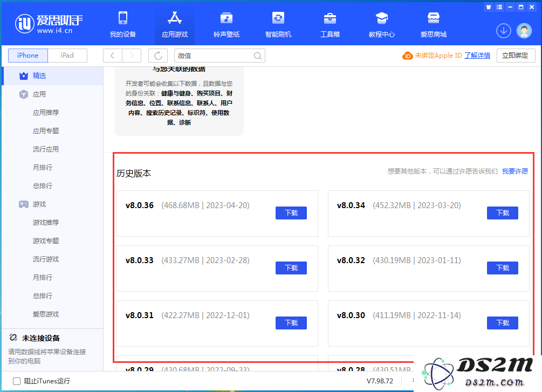Open the 我的设备 device icon
Image resolution: width=542 pixels, height=392 pixels.
tap(123, 18)
